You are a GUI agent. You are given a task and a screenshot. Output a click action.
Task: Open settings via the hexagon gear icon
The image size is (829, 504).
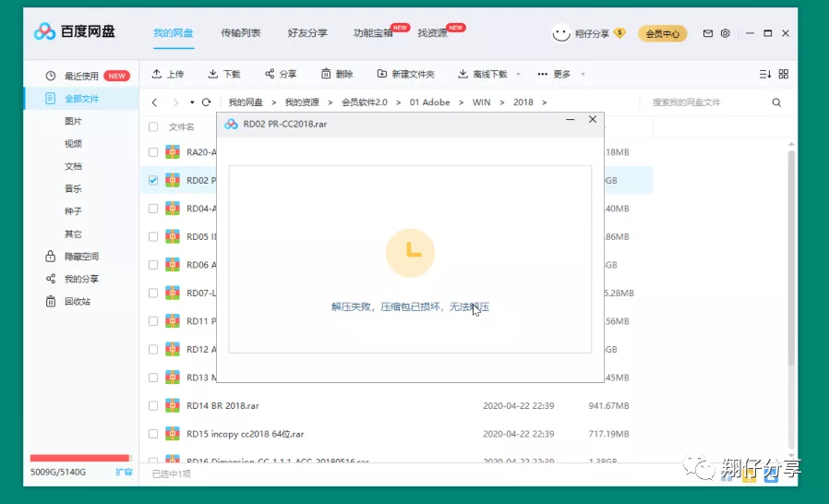coord(726,33)
